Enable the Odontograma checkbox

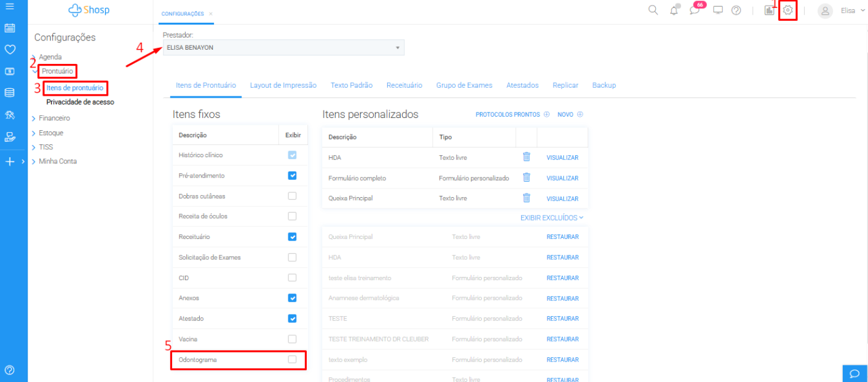click(292, 359)
